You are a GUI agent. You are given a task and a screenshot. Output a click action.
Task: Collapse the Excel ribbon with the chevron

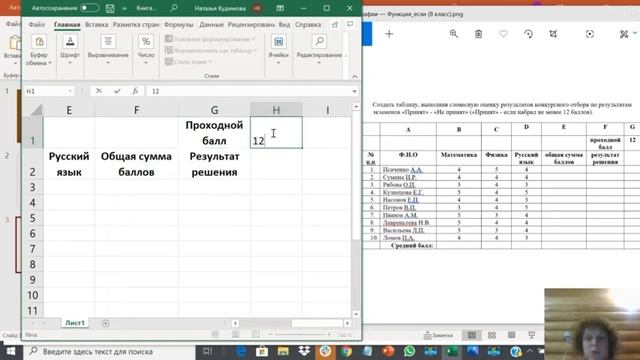point(355,76)
